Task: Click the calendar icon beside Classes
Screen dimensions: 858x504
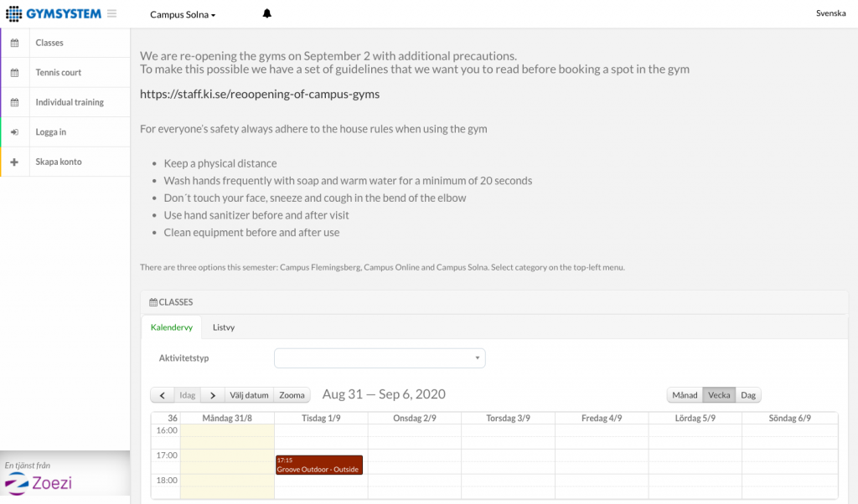Action: coord(15,43)
